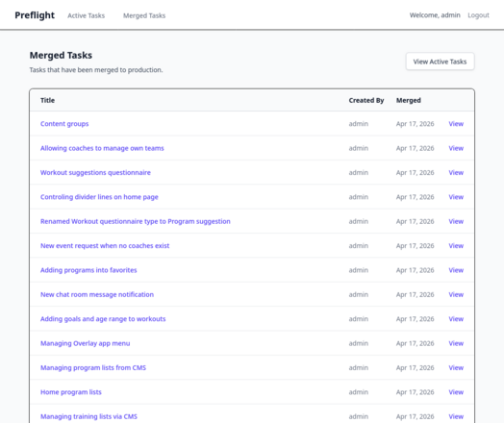Open Adding programs into favorites task

pos(88,270)
